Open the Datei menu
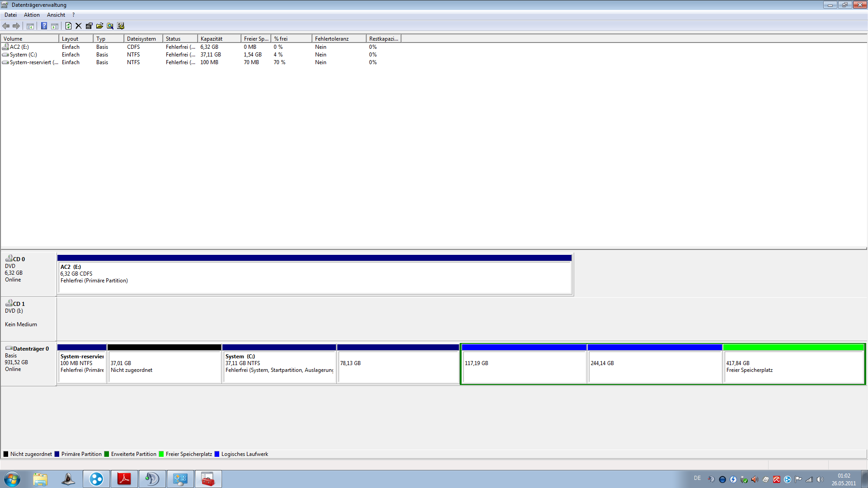 click(10, 15)
